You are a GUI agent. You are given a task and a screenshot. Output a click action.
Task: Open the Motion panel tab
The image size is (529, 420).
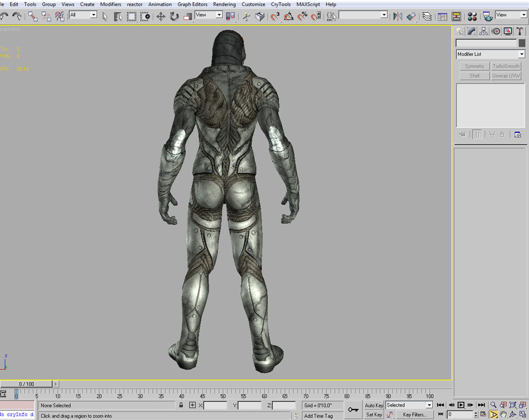(496, 32)
